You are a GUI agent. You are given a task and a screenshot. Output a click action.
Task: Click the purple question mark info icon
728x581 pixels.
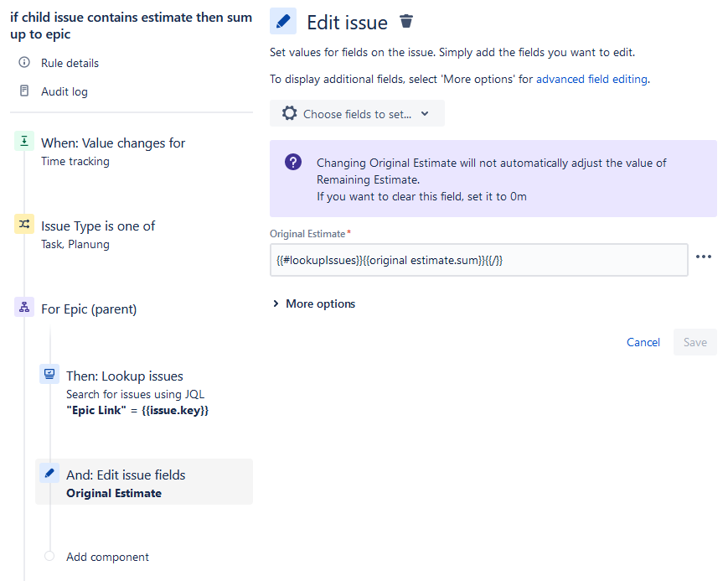293,163
